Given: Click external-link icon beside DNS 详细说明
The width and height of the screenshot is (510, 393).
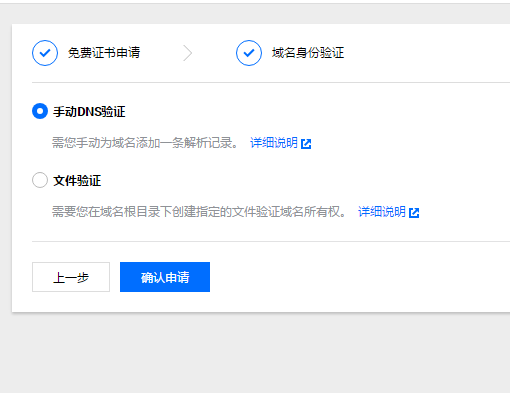Looking at the screenshot, I should click(306, 144).
